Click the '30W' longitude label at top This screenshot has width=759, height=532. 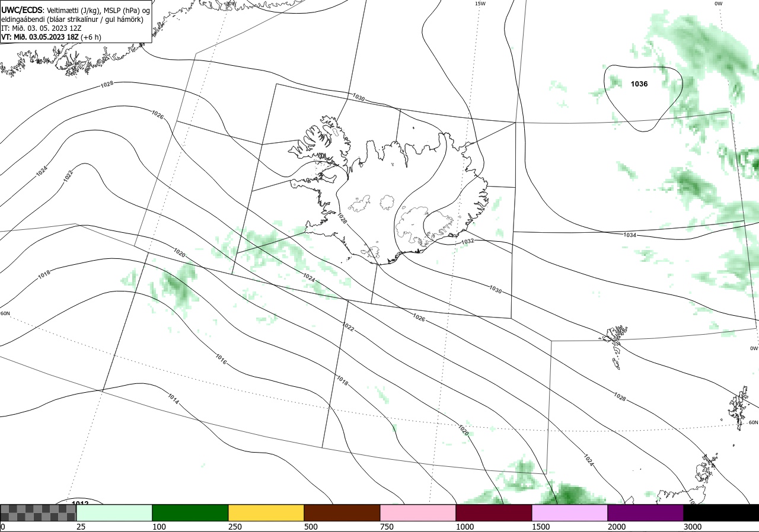pyautogui.click(x=231, y=4)
